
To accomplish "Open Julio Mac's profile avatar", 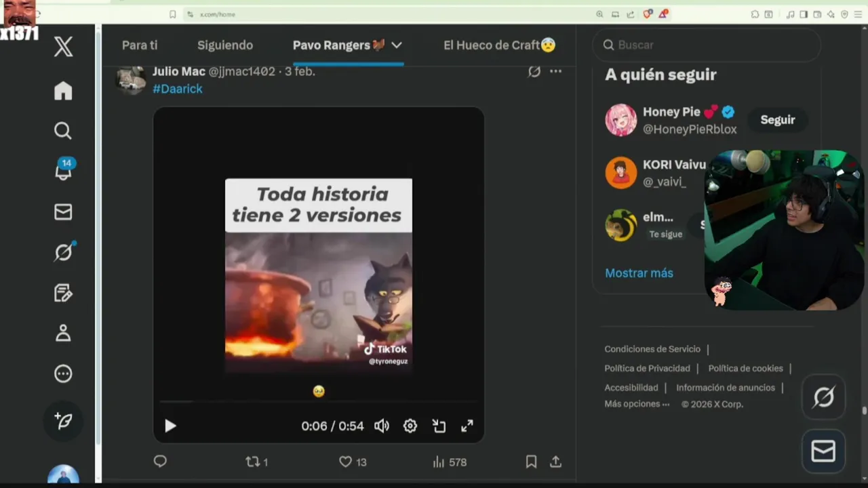I will coord(131,79).
